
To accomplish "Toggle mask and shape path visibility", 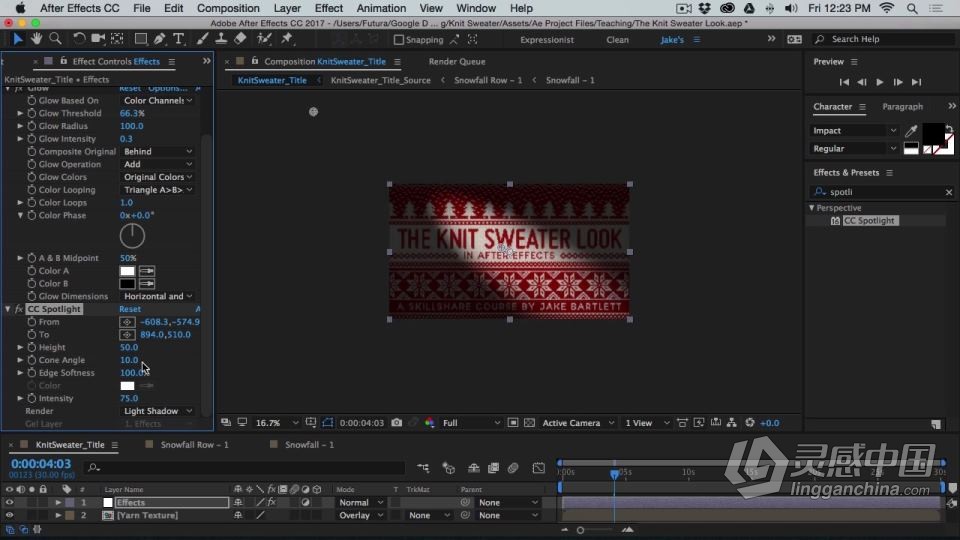I will pyautogui.click(x=328, y=423).
